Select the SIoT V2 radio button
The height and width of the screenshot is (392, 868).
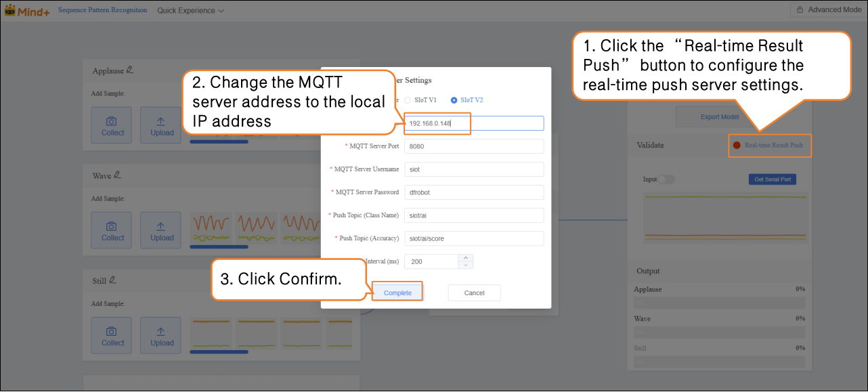click(x=454, y=100)
